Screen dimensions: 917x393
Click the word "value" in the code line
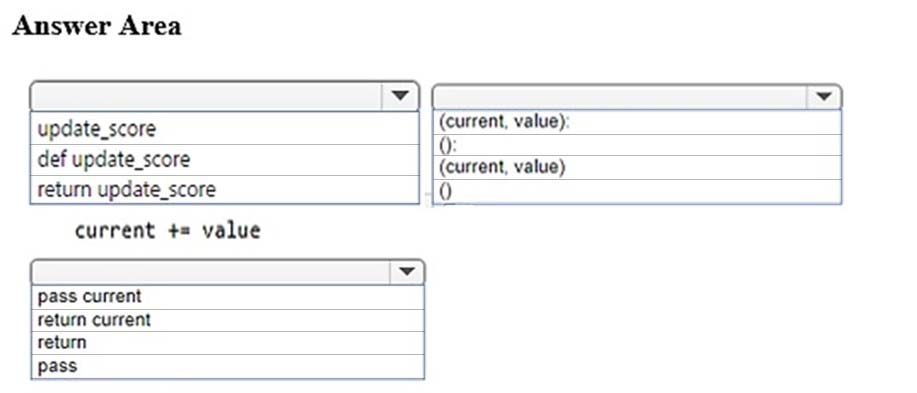click(x=231, y=230)
